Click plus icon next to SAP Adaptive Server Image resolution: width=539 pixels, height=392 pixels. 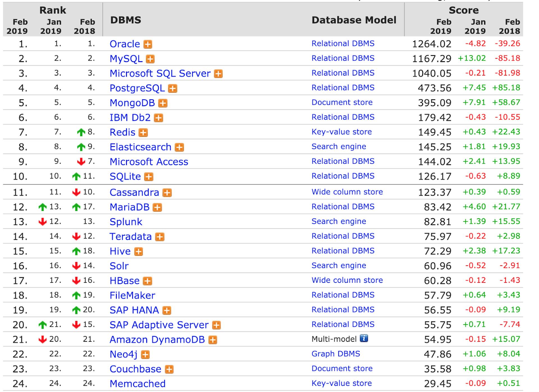coord(216,325)
